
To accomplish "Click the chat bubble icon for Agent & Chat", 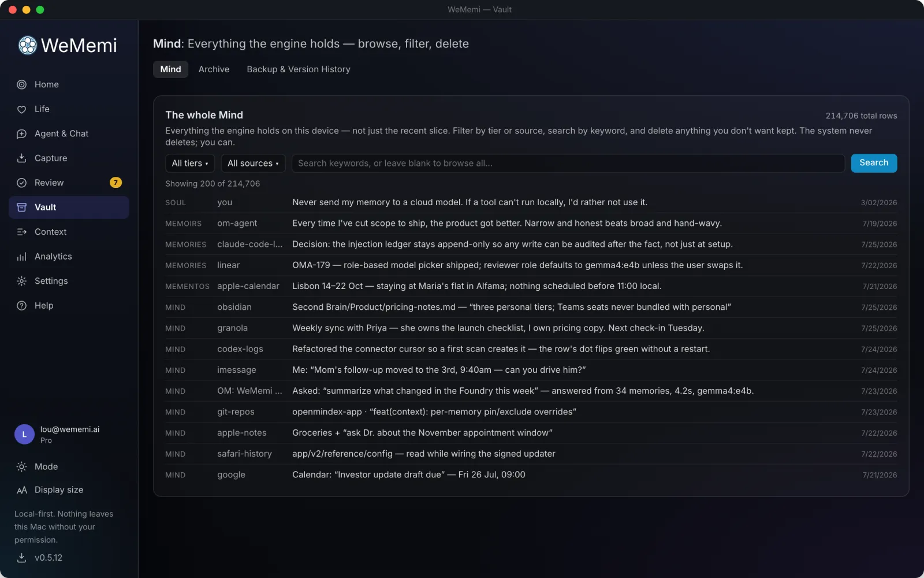I will pyautogui.click(x=21, y=134).
